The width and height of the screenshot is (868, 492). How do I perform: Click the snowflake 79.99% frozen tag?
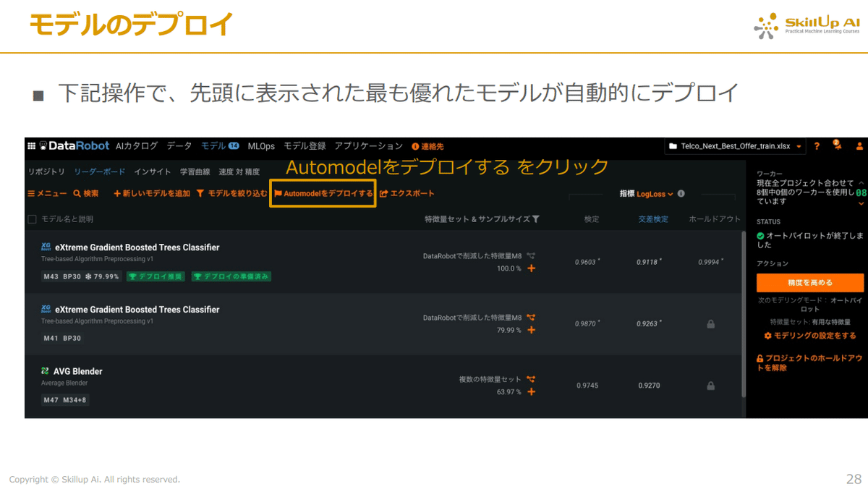[x=103, y=276]
